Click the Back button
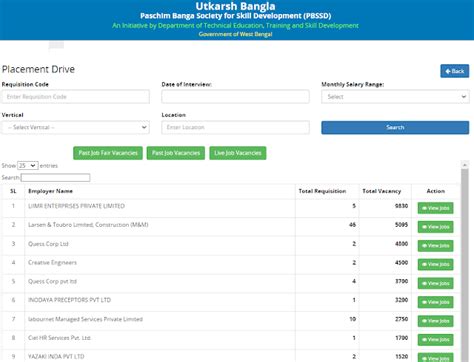This screenshot has height=362, width=474. pyautogui.click(x=454, y=71)
